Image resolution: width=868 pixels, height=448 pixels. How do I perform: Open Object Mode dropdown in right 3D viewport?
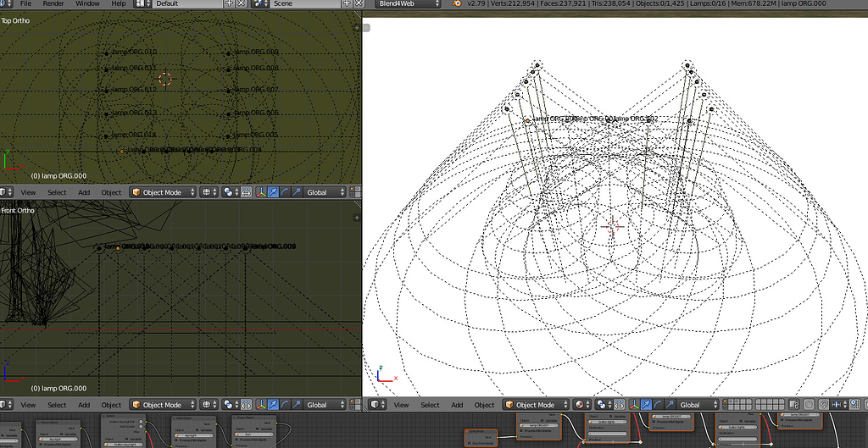click(536, 405)
